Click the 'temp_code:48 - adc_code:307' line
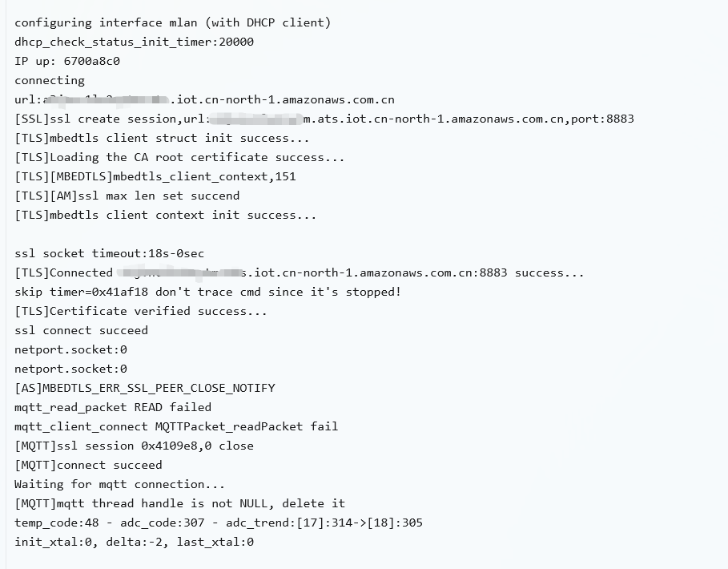 click(x=219, y=523)
